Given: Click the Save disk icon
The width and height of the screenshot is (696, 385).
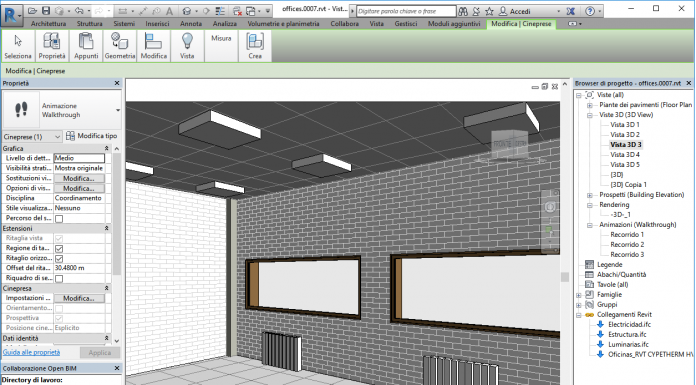Looking at the screenshot, I should [x=46, y=11].
